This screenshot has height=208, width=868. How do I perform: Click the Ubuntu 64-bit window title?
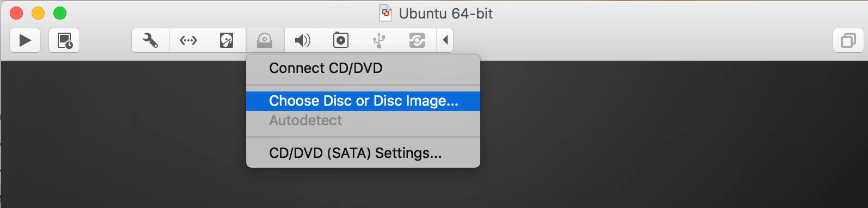pyautogui.click(x=445, y=14)
